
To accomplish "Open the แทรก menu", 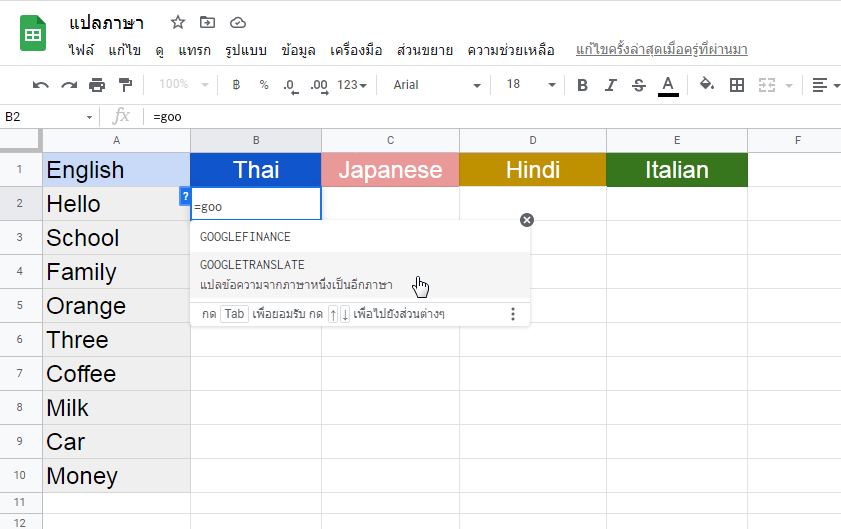I will coord(194,50).
